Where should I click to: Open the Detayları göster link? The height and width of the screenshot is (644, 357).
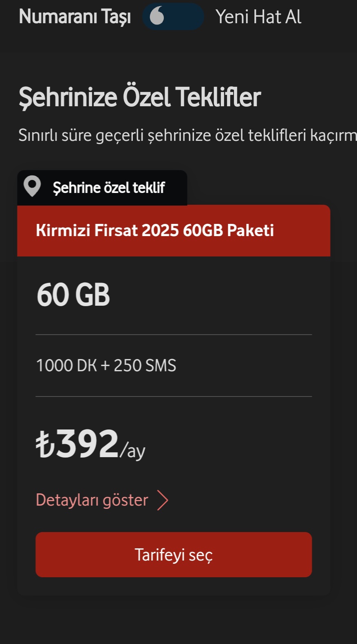coord(92,500)
